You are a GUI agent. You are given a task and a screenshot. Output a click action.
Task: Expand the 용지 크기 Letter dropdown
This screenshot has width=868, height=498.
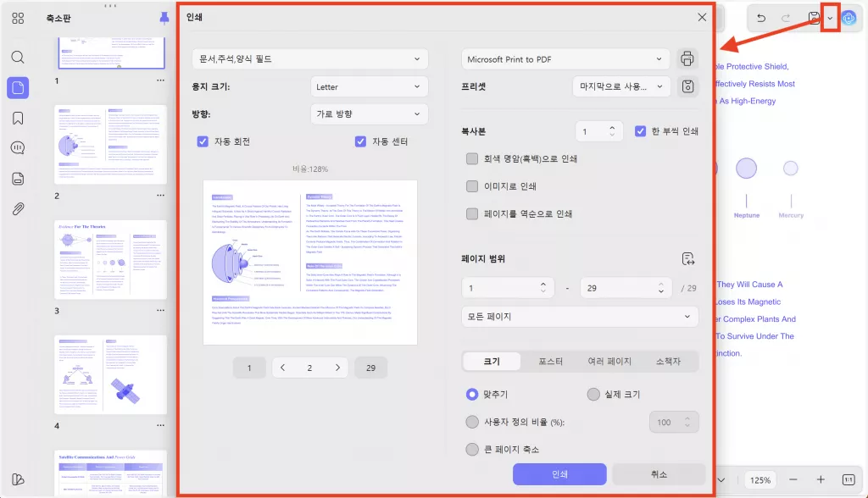pos(369,86)
